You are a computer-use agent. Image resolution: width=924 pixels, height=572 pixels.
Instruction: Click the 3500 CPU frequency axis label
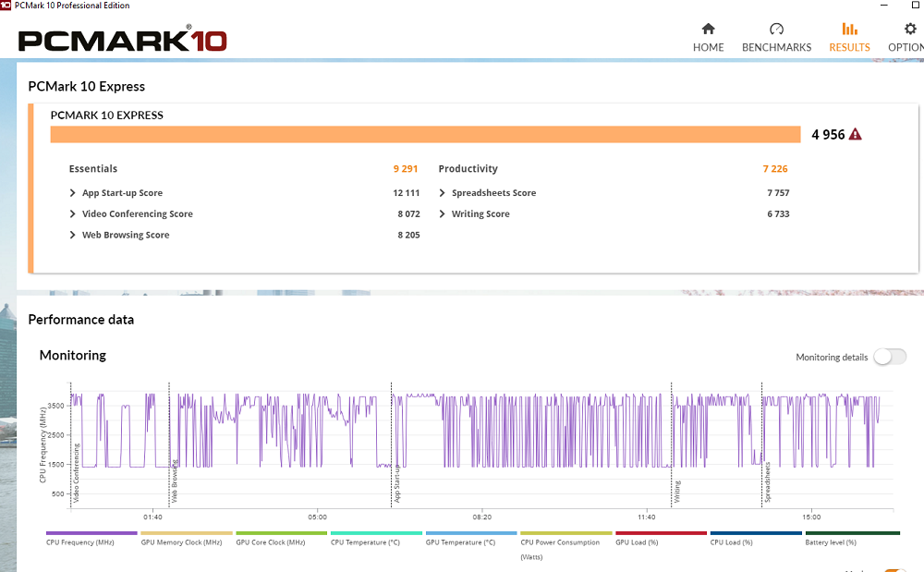(56, 406)
